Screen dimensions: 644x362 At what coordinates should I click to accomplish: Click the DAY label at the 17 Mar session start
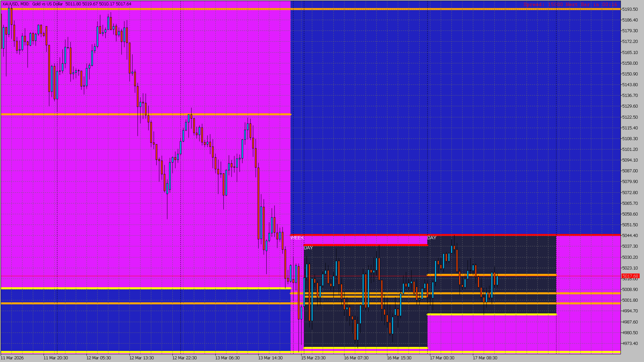[x=431, y=238]
